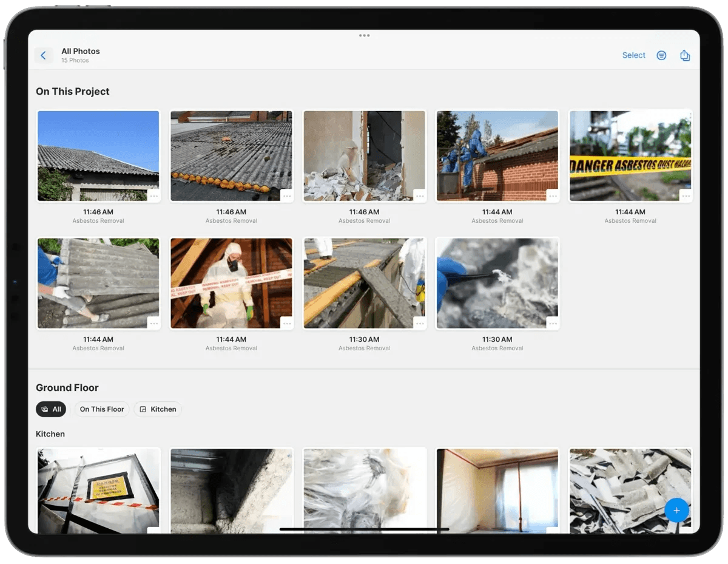
Task: Click the Kitchen section label above photos
Action: click(x=50, y=434)
